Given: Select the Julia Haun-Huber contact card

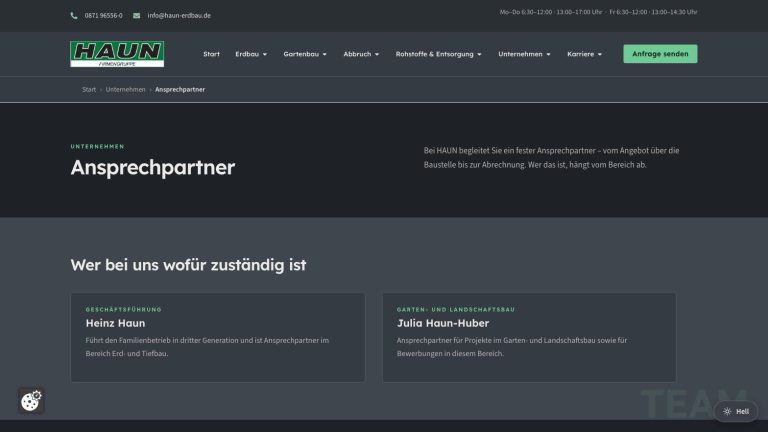Looking at the screenshot, I should point(529,337).
